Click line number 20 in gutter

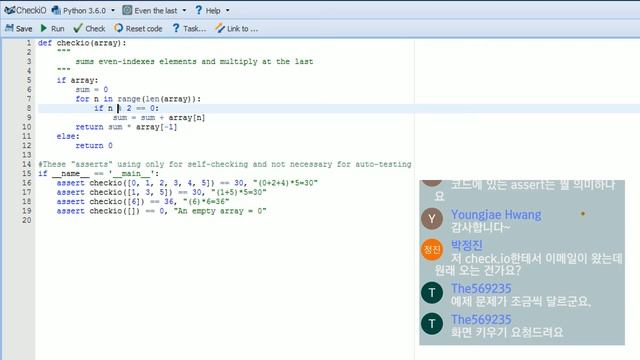(x=27, y=220)
